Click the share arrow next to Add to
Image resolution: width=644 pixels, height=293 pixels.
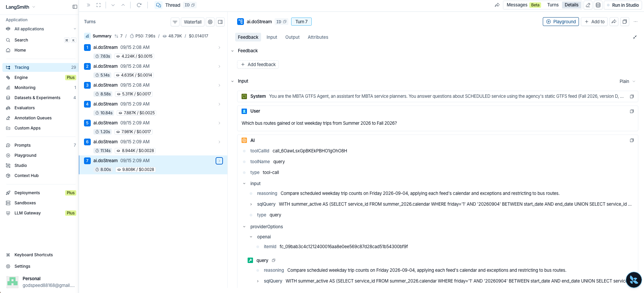point(614,22)
